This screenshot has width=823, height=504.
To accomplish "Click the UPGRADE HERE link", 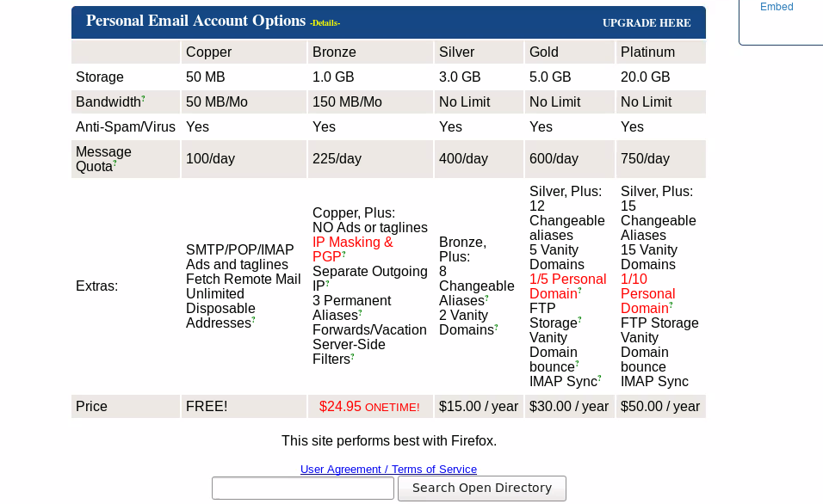I will tap(647, 23).
